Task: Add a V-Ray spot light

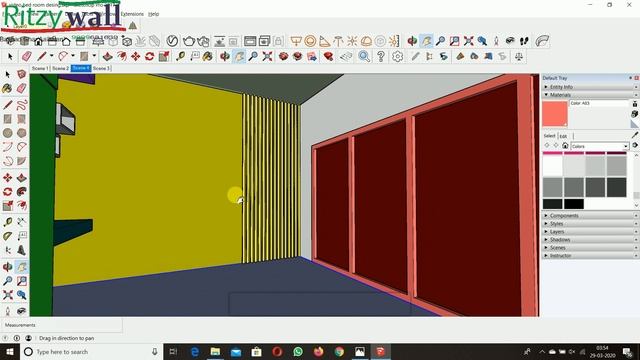Action: click(x=324, y=41)
